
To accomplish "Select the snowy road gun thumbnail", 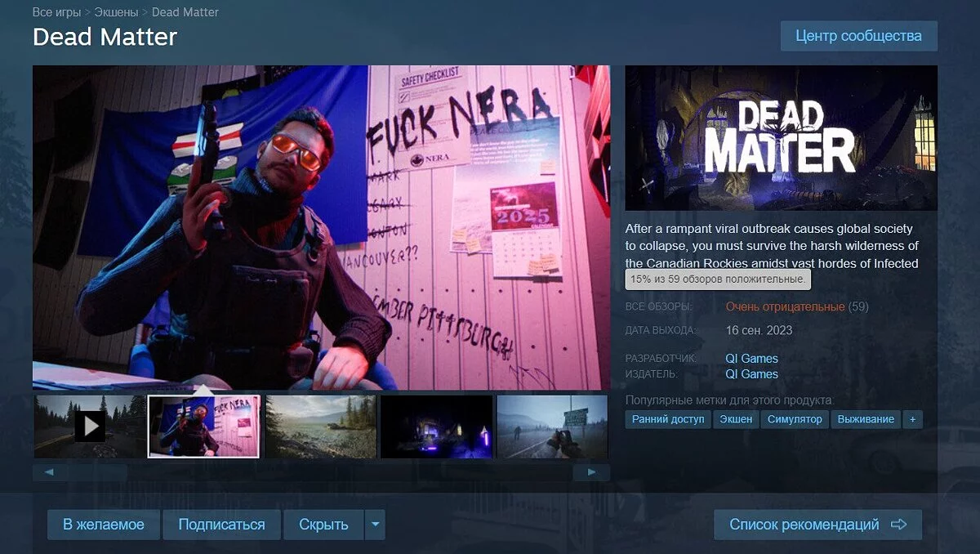I will 552,426.
